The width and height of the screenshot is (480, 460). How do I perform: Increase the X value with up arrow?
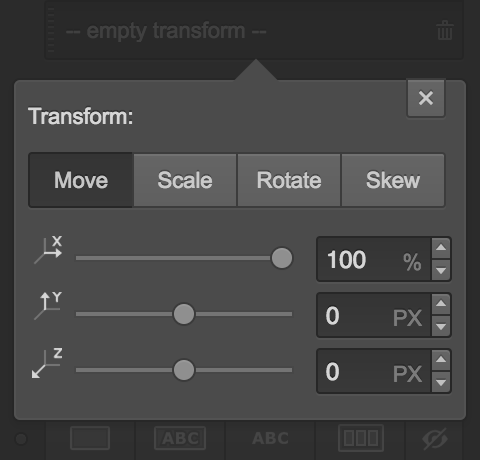[441, 248]
